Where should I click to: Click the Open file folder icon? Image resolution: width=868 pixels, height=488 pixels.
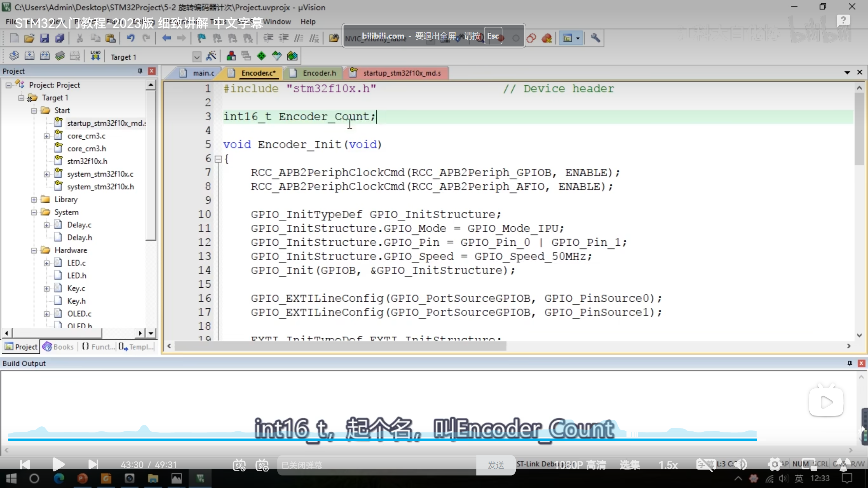click(x=29, y=38)
